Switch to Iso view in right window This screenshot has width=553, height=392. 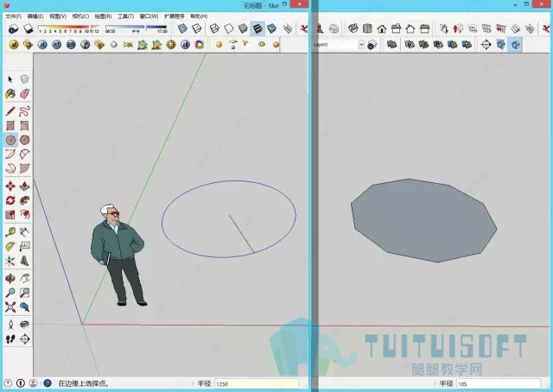[x=353, y=28]
